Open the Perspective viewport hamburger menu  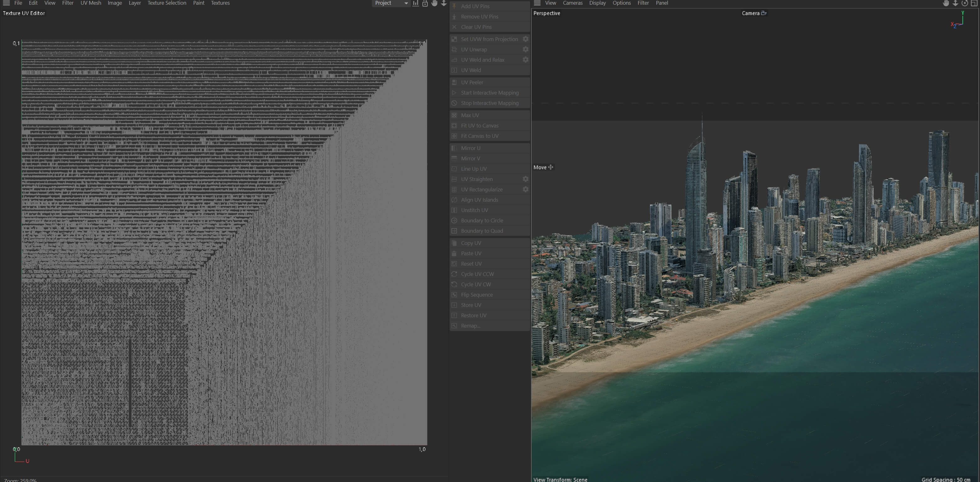tap(537, 3)
